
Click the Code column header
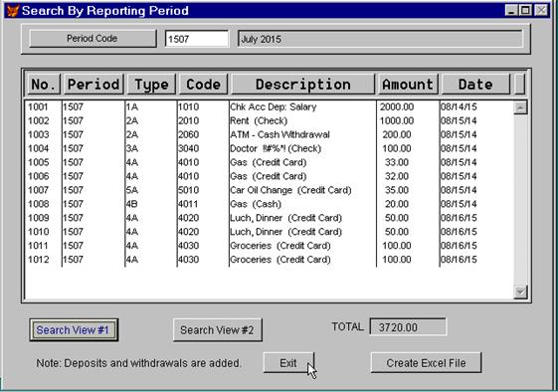pos(203,85)
